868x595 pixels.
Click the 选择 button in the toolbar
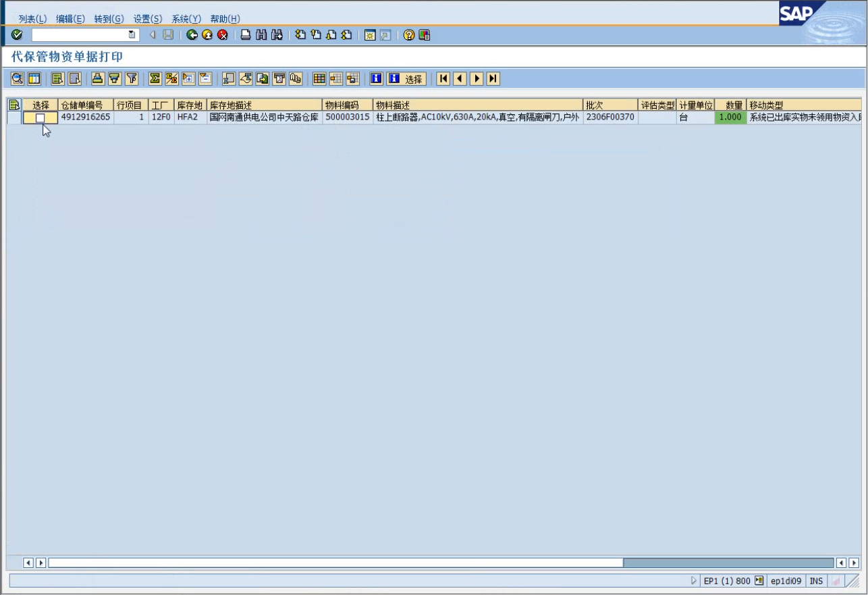pyautogui.click(x=406, y=79)
